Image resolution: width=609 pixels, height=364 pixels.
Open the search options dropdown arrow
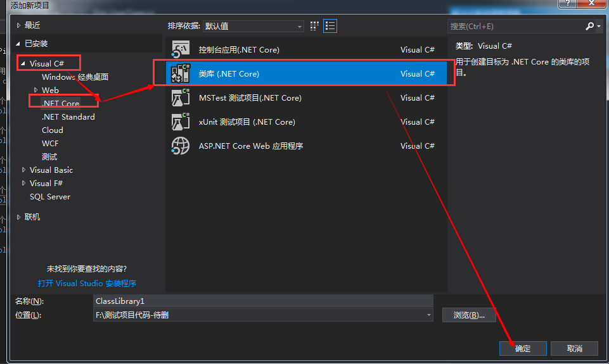[x=599, y=27]
